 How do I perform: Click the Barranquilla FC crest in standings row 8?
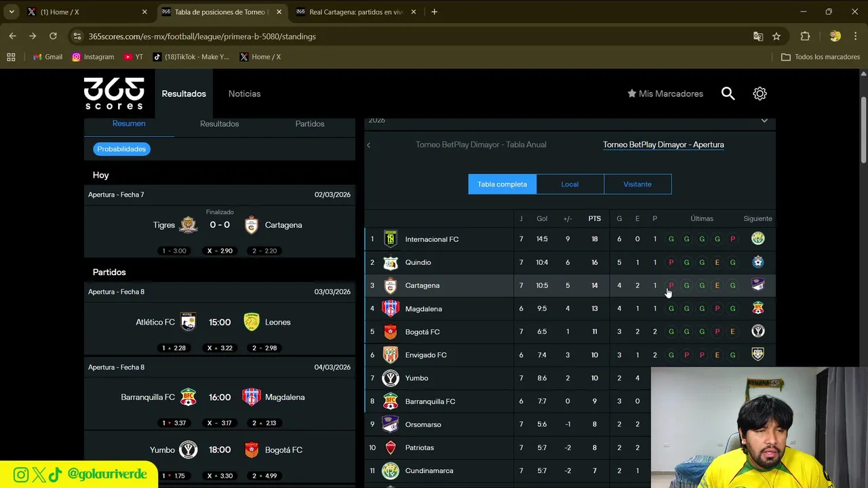pyautogui.click(x=391, y=401)
